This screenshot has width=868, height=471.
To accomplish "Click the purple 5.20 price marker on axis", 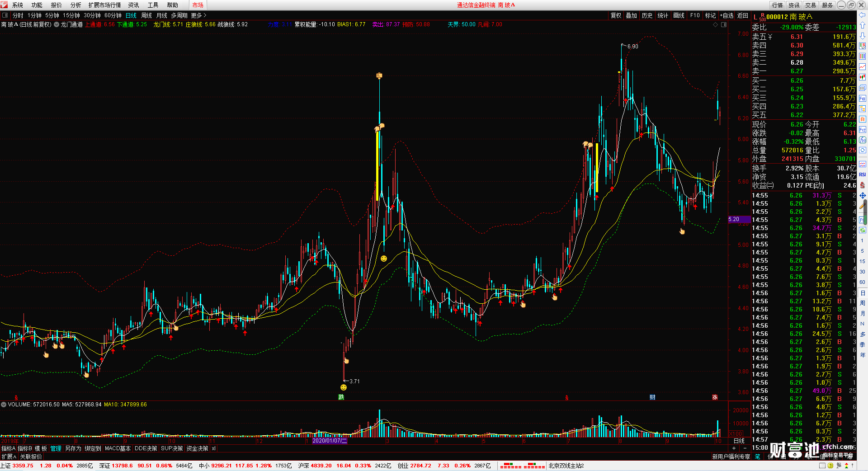I will (x=739, y=219).
